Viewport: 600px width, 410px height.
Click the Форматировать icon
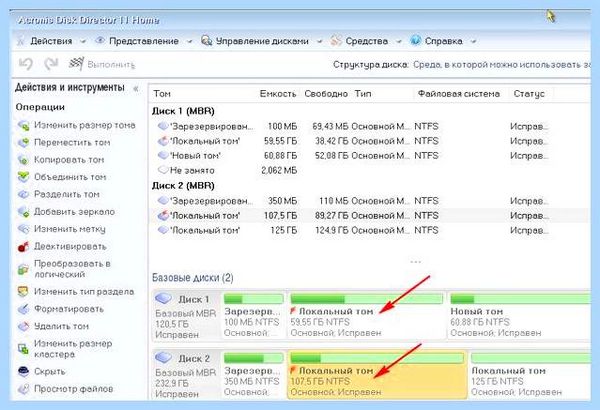(x=23, y=309)
